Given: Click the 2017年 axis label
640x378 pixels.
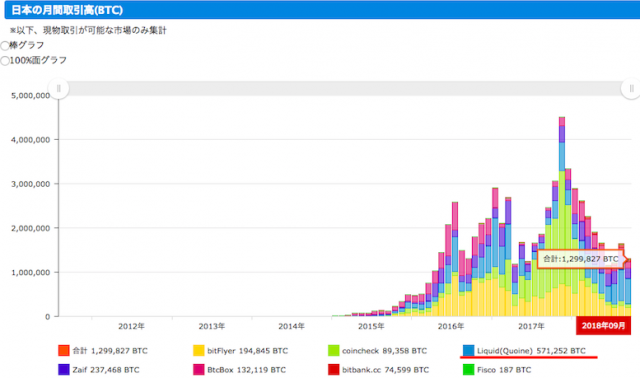Looking at the screenshot, I should 531,326.
